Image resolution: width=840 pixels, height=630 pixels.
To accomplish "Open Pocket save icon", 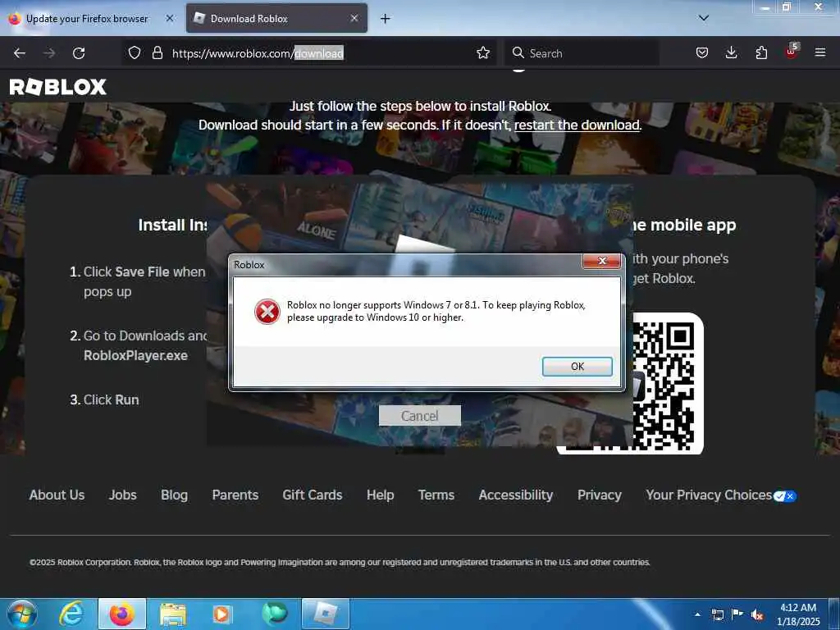I will click(702, 52).
